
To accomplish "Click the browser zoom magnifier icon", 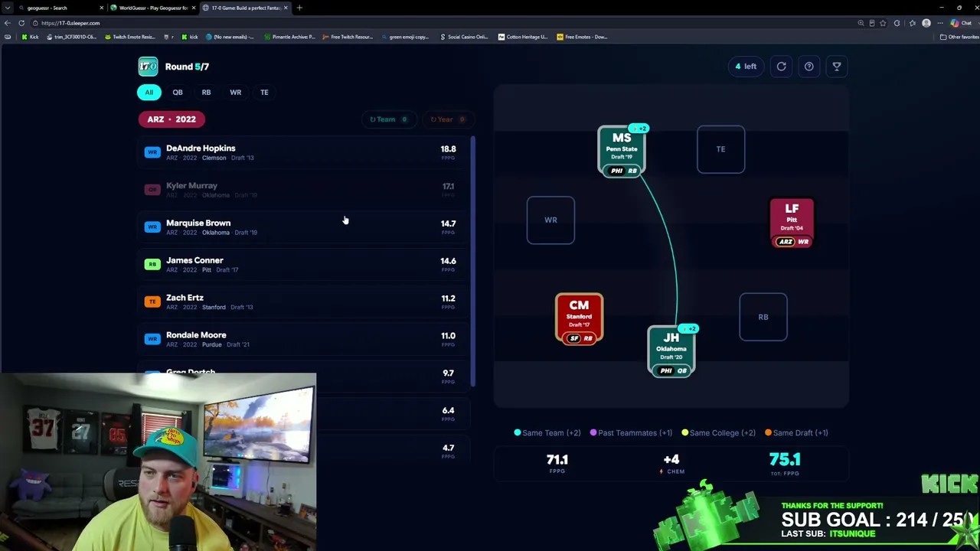I will pos(861,23).
